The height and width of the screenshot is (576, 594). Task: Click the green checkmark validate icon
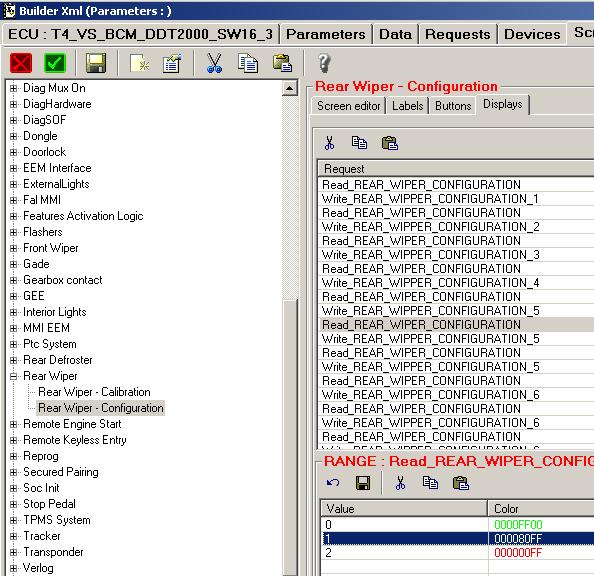pos(55,63)
